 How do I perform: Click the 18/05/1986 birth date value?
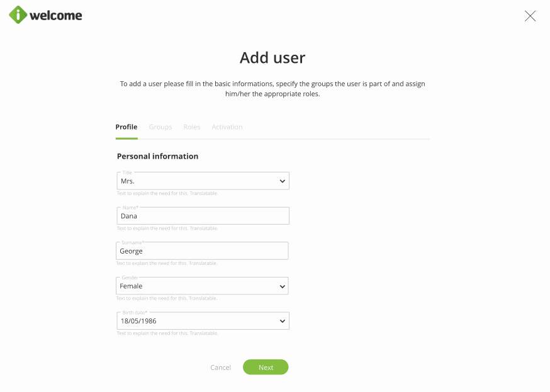point(138,322)
